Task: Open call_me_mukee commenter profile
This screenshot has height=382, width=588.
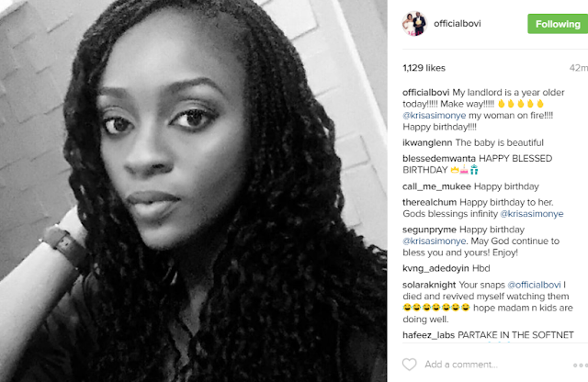Action: 436,186
